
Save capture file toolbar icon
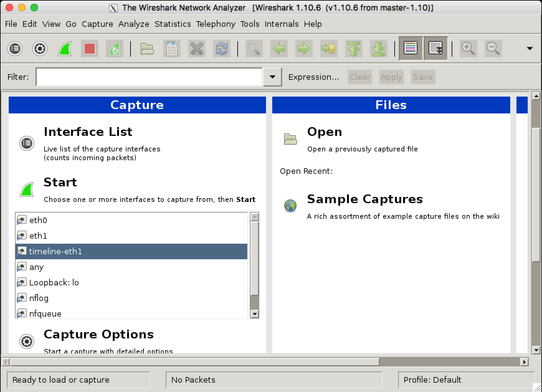(172, 49)
